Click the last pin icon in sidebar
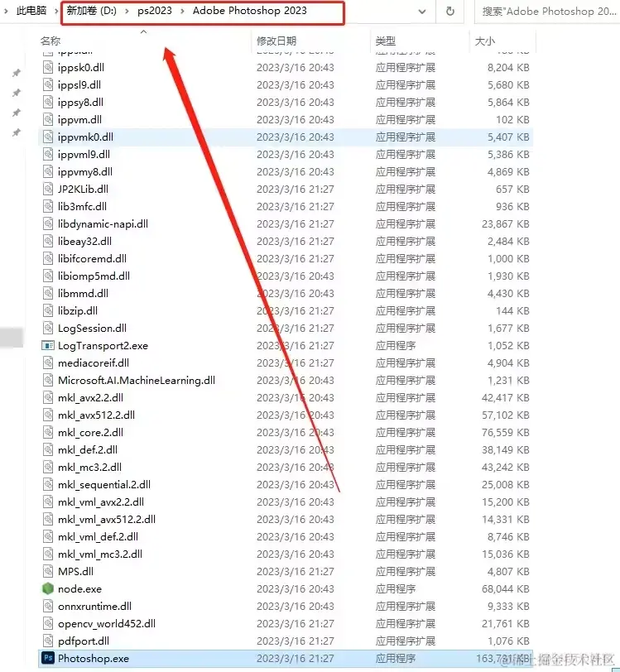 pyautogui.click(x=17, y=132)
